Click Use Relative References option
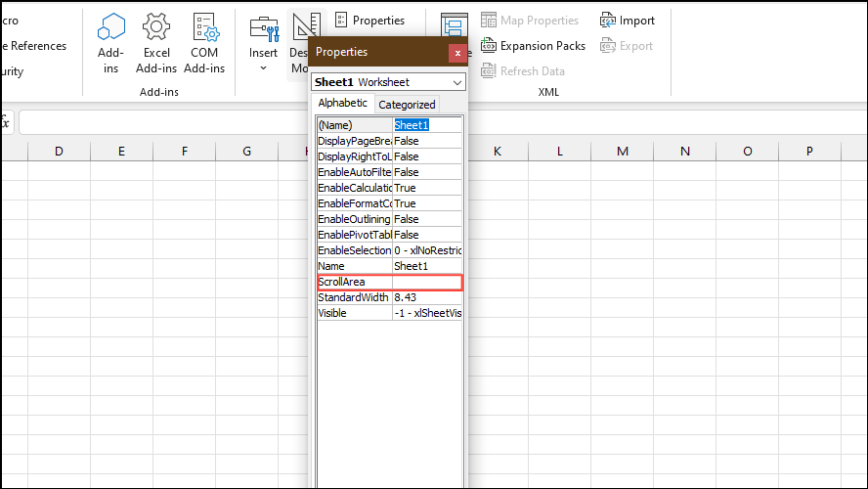Viewport: 868px width, 489px height. point(34,46)
